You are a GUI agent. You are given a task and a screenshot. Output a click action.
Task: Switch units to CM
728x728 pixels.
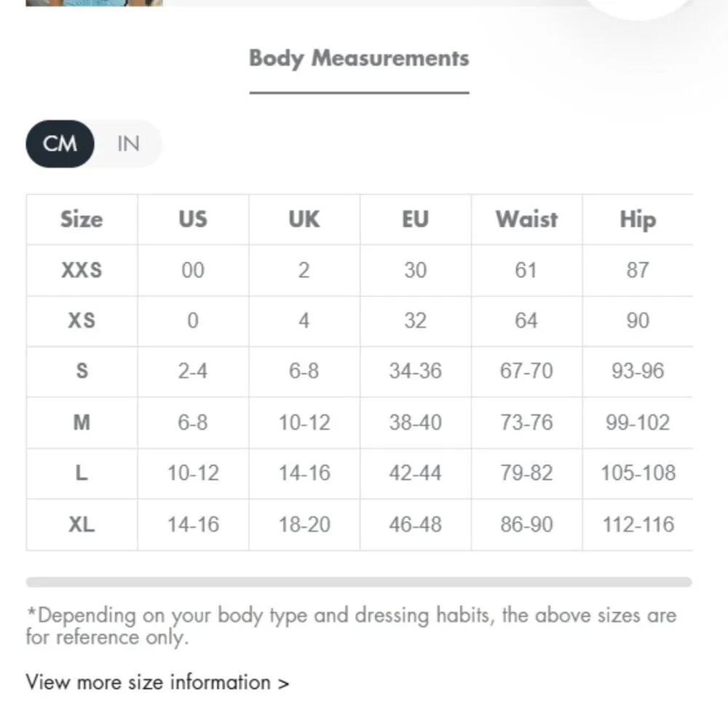[x=60, y=143]
